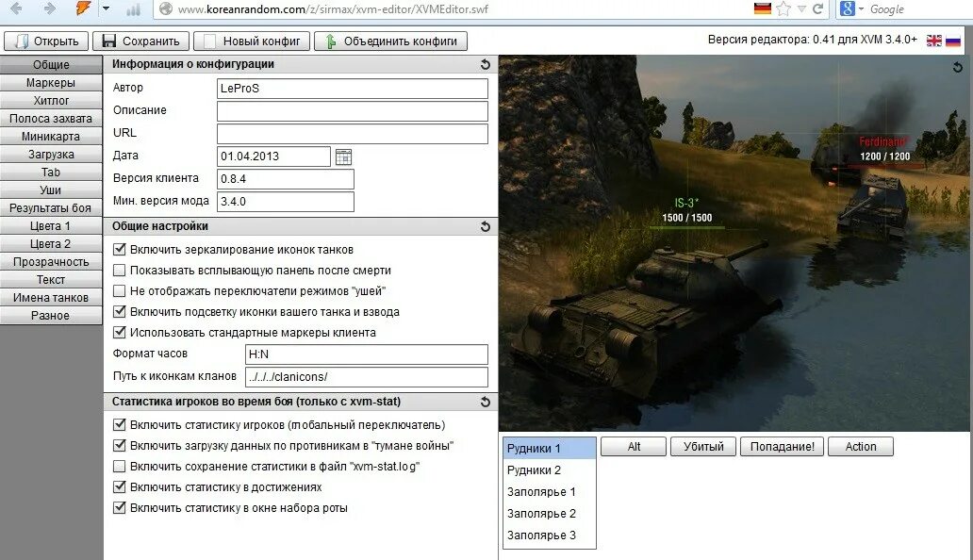Reset the Статистика игроков section
973x560 pixels.
tap(486, 403)
